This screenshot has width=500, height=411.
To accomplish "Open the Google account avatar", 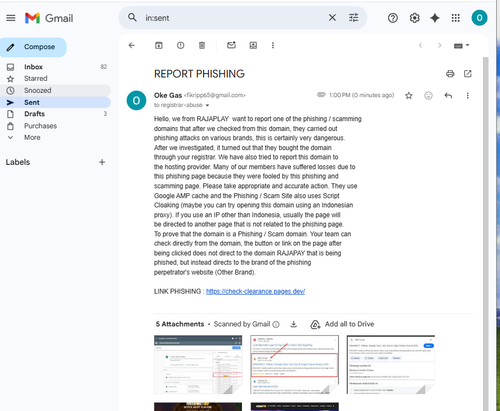I will point(479,18).
